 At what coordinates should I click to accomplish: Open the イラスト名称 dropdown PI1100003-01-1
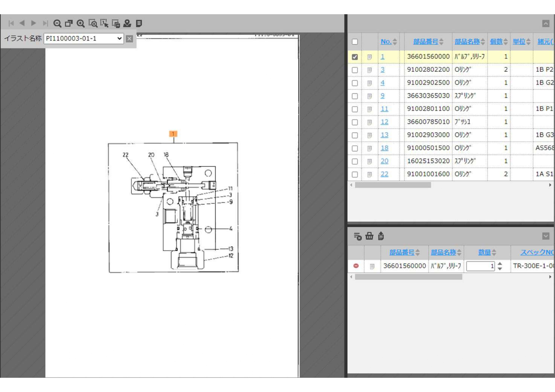click(84, 39)
